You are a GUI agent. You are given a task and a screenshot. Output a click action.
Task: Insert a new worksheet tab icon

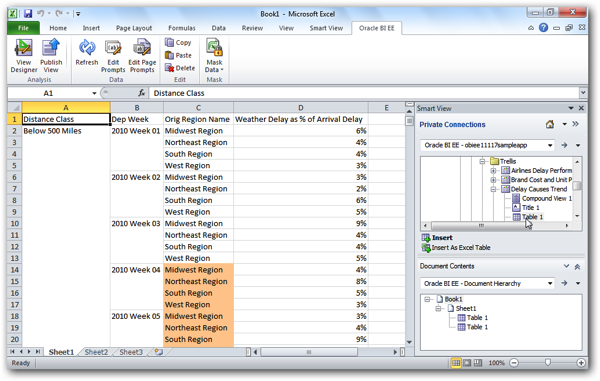tap(158, 352)
